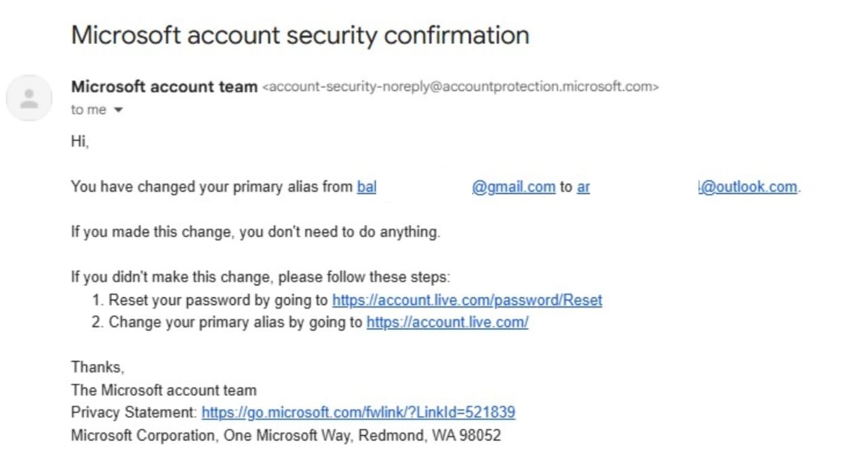This screenshot has height=456, width=868.
Task: Open the new alias link starting with "ar"
Action: (x=583, y=187)
